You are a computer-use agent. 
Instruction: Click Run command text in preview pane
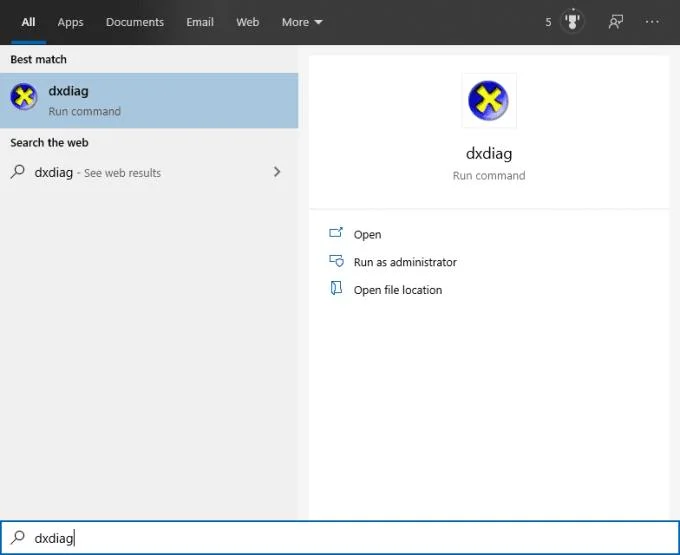point(489,176)
